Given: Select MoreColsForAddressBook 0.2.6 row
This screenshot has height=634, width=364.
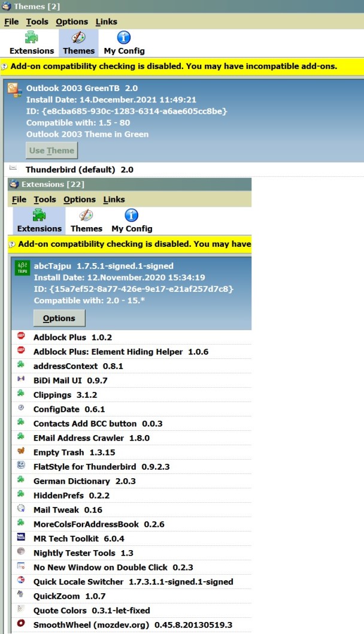Looking at the screenshot, I should coord(131,524).
